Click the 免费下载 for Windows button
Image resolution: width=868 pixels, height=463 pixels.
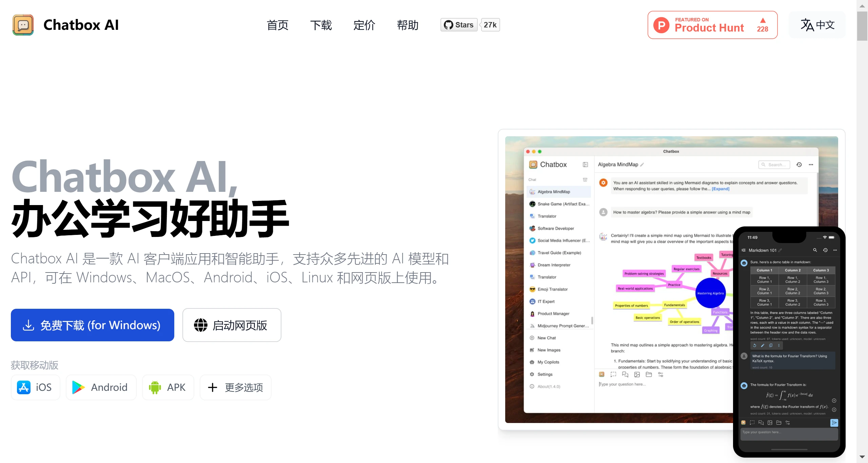click(92, 325)
